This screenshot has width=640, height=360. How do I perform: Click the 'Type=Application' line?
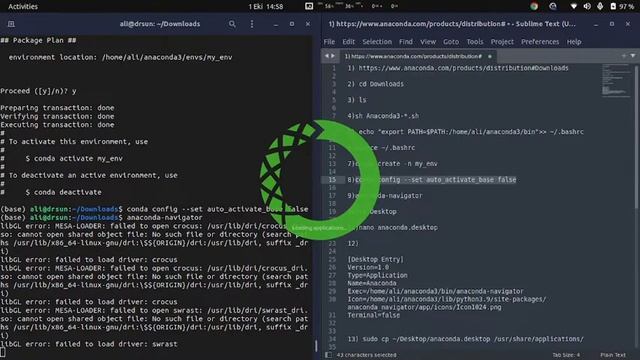point(377,275)
